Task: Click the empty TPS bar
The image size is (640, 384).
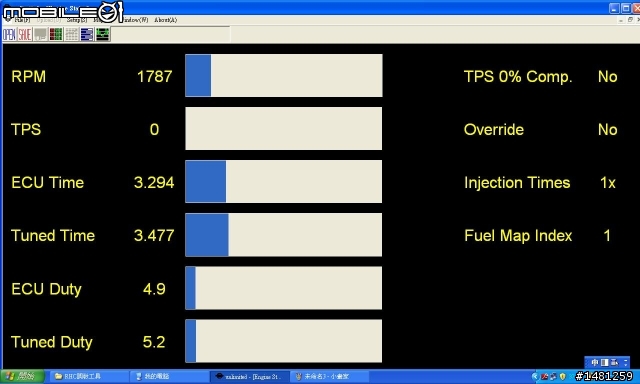Action: [284, 129]
